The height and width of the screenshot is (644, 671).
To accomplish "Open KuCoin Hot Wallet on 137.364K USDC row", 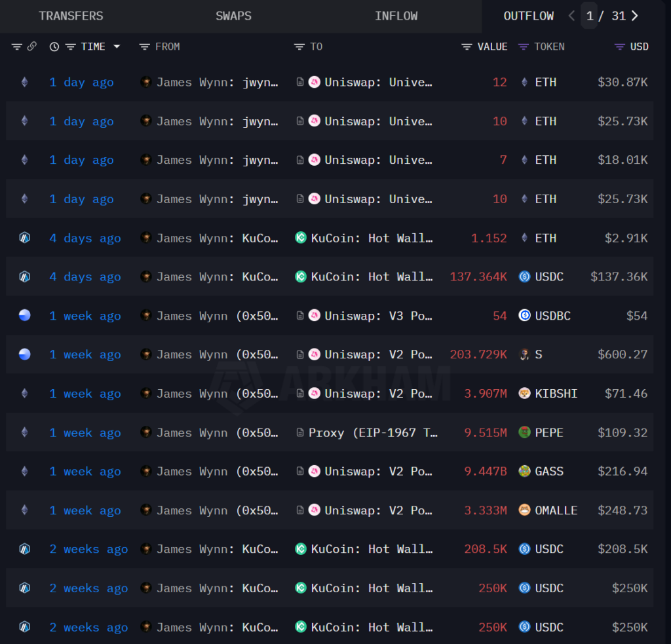I will click(372, 277).
